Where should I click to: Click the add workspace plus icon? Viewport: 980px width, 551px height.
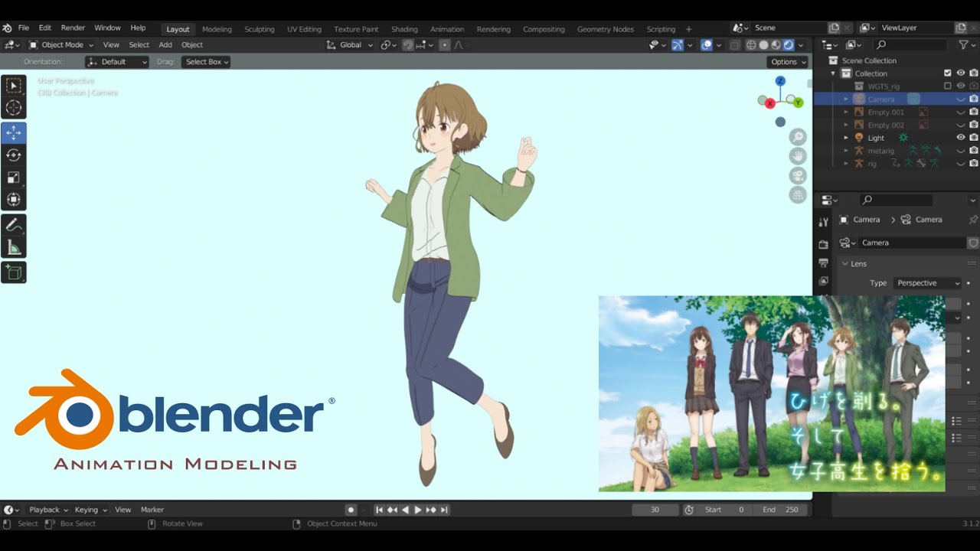pos(689,29)
